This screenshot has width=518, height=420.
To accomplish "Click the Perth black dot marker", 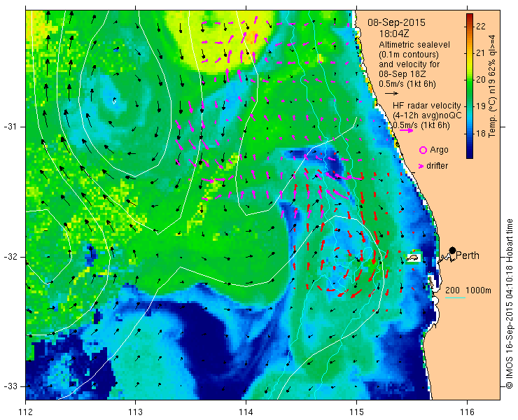I will click(452, 250).
